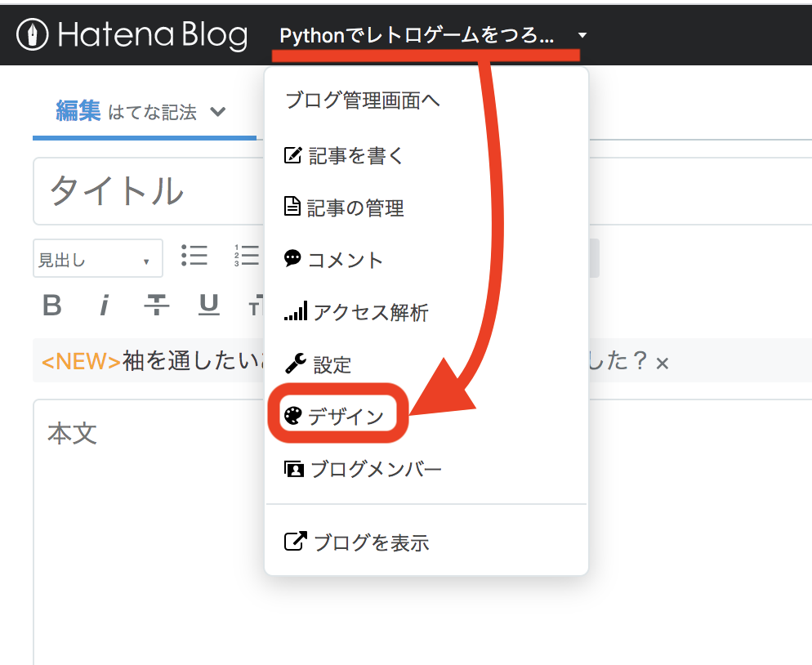Switch to the 編集 tab
The height and width of the screenshot is (665, 812).
coord(77,109)
